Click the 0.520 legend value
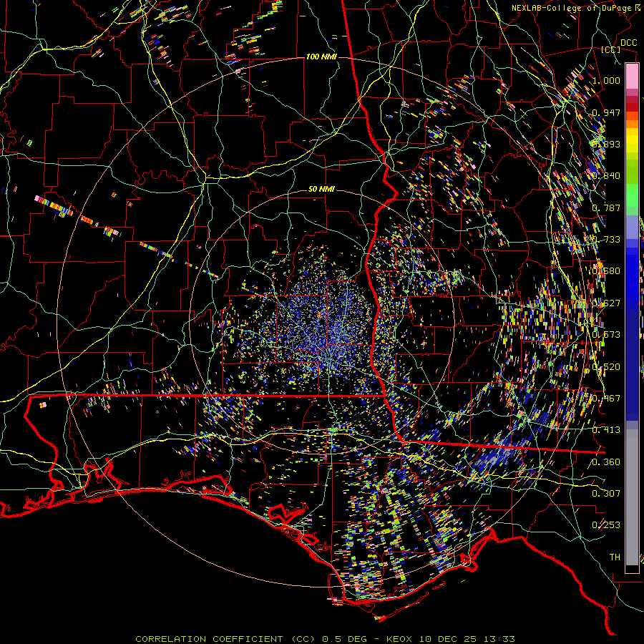Viewport: 644px width, 644px height. [606, 367]
